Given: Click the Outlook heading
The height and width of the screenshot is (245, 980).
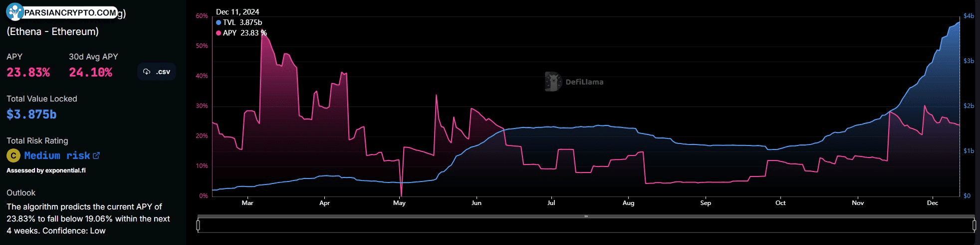Looking at the screenshot, I should click(x=21, y=192).
